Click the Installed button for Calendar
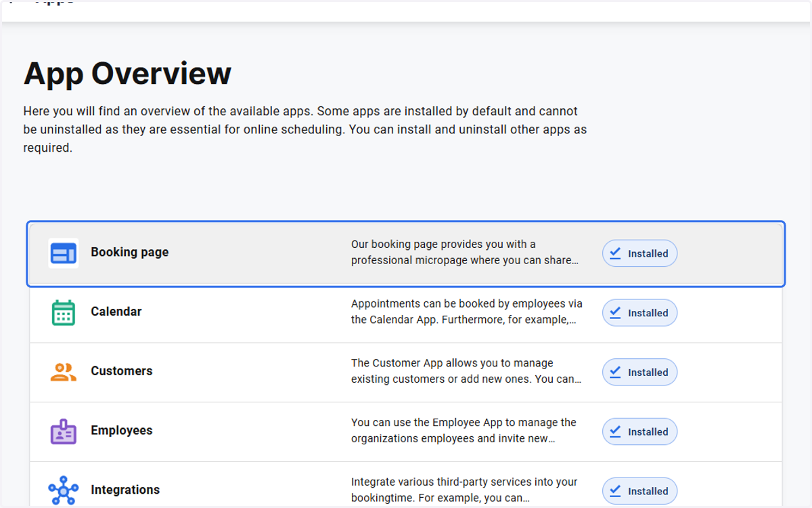 639,313
